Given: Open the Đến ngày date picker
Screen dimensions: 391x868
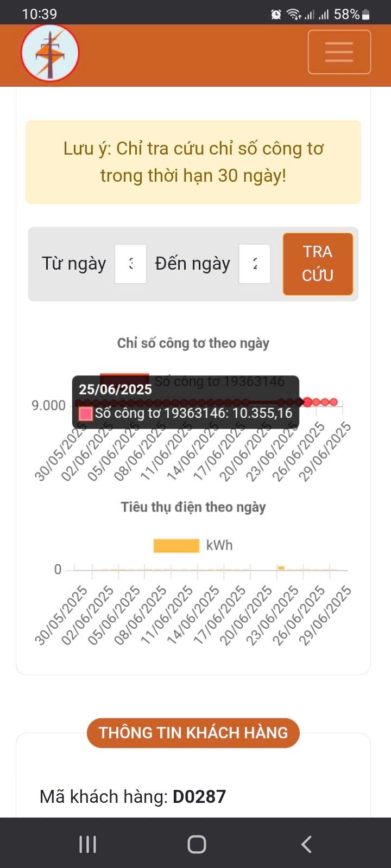Looking at the screenshot, I should click(x=255, y=264).
